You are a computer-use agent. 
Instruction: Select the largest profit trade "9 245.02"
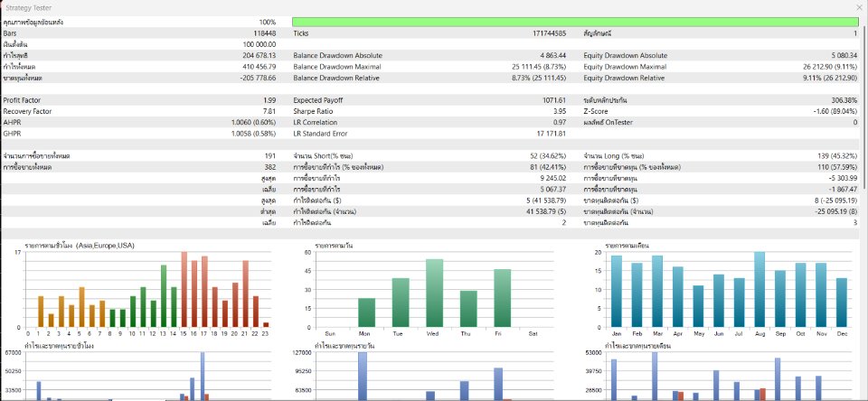pyautogui.click(x=553, y=178)
